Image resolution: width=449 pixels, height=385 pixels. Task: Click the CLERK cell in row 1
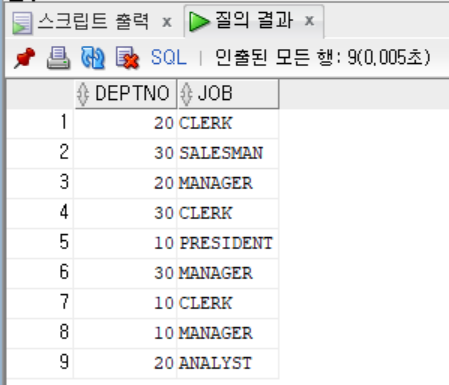(x=228, y=123)
